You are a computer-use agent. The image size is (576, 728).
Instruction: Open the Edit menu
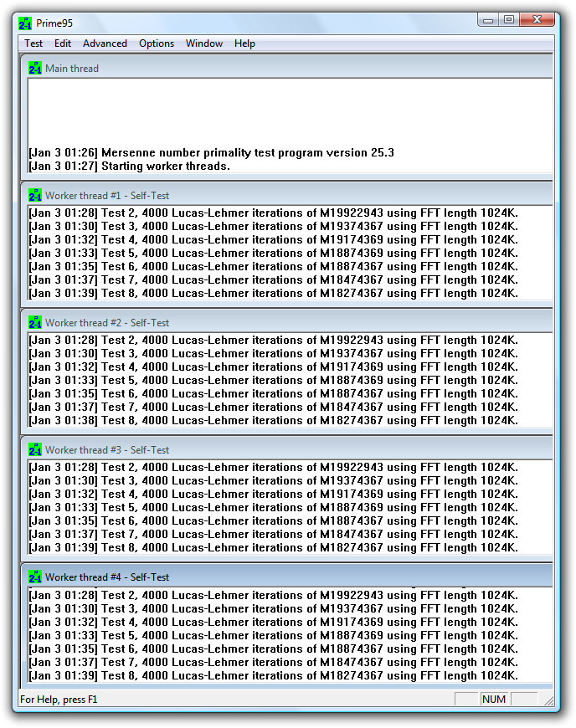click(63, 44)
